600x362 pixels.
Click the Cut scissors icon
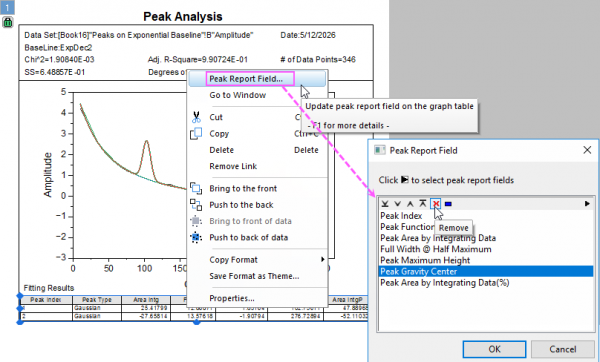point(196,117)
